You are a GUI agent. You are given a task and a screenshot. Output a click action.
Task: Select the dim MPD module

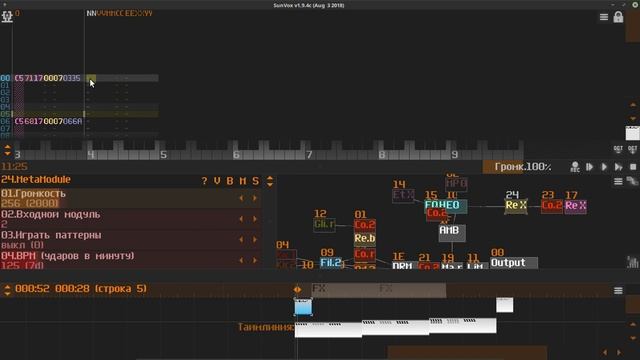point(456,183)
